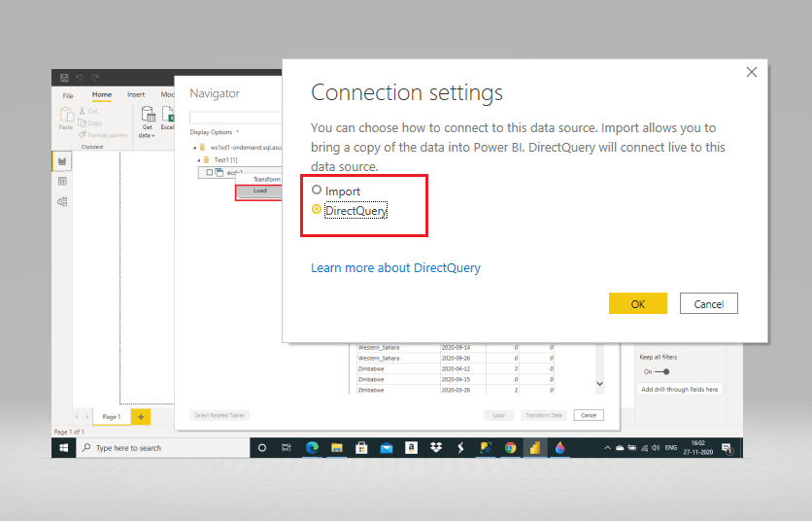Switch to Power BI Desktop taskbar icon

(x=535, y=448)
